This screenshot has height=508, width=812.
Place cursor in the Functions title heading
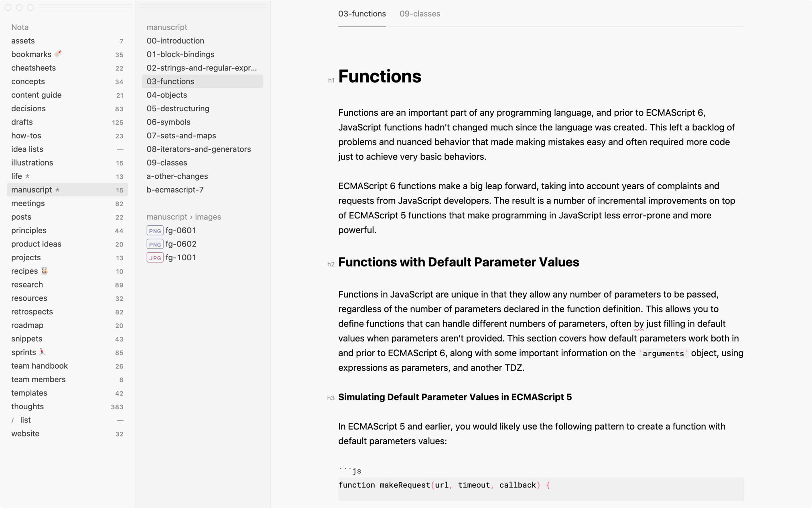point(380,76)
